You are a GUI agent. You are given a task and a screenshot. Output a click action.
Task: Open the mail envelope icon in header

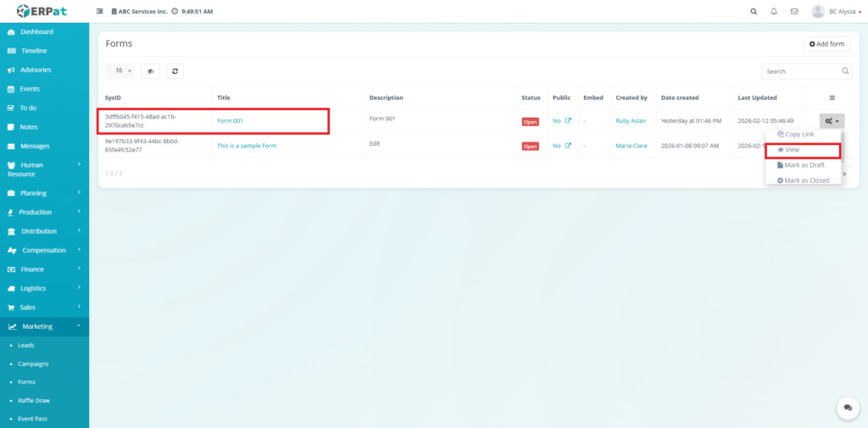[794, 12]
